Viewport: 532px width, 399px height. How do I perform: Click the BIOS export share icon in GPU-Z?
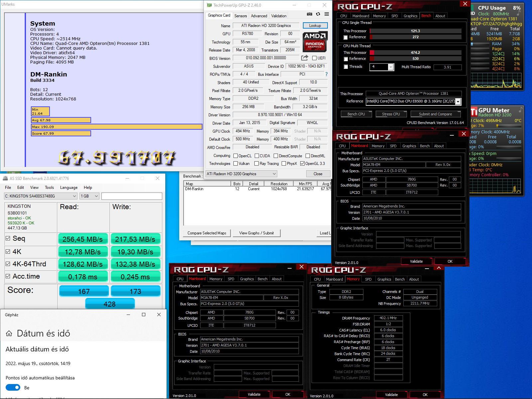(305, 58)
